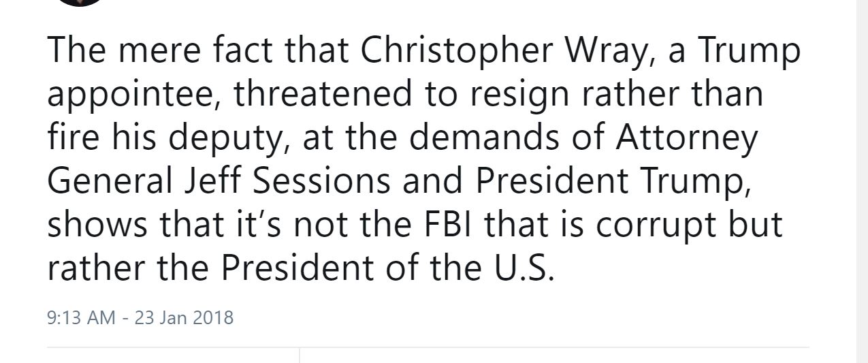The height and width of the screenshot is (363, 868).
Task: Click the word 'Jeff' in the tweet
Action: pyautogui.click(x=207, y=180)
